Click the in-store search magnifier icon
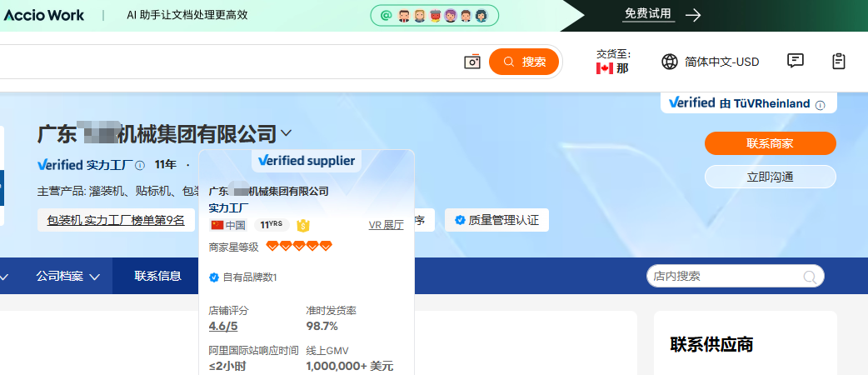Screen dimensions: 868x375 [810, 277]
